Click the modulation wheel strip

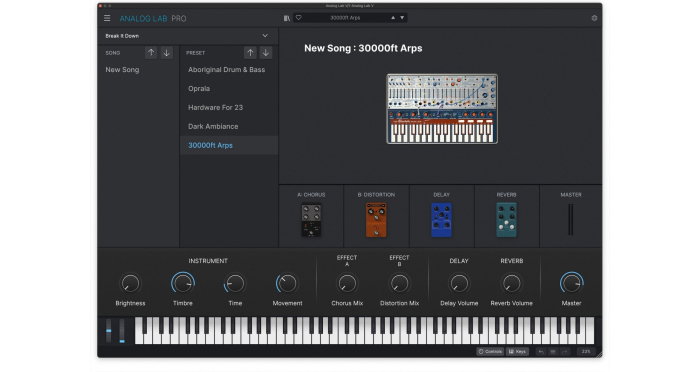point(122,330)
